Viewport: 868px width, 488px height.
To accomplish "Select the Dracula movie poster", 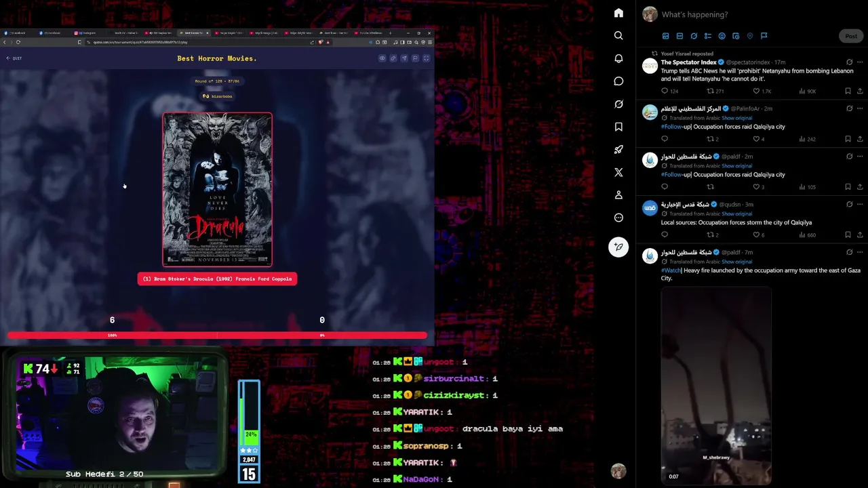I will (x=217, y=189).
